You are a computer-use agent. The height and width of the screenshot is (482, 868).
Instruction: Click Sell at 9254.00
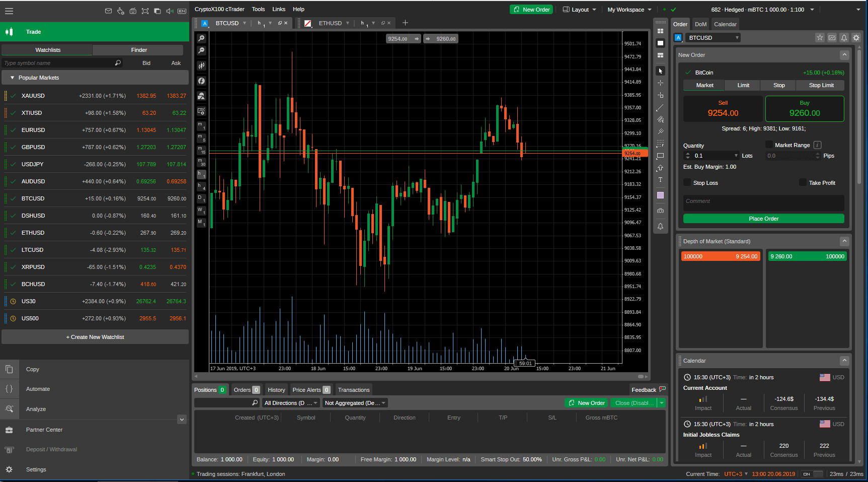point(723,109)
